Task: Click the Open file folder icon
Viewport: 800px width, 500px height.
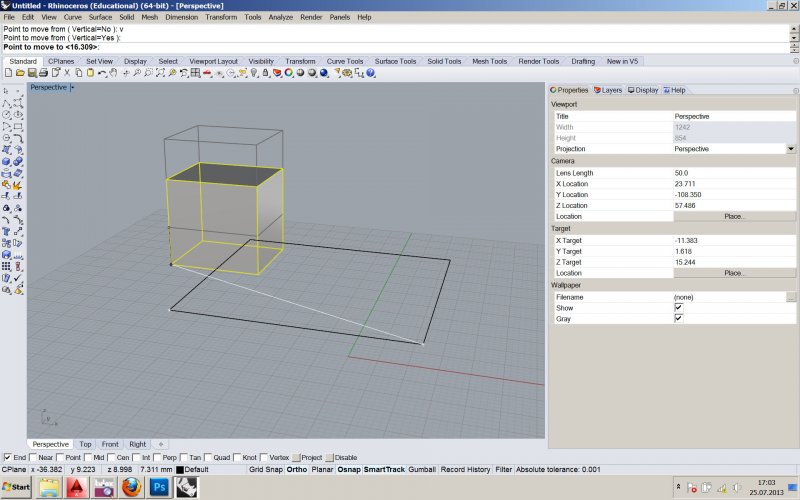Action: (x=20, y=73)
